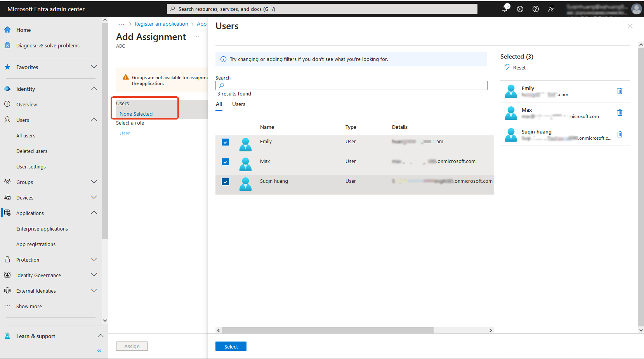
Task: Click Diagnose & solve problems icon
Action: click(7, 45)
